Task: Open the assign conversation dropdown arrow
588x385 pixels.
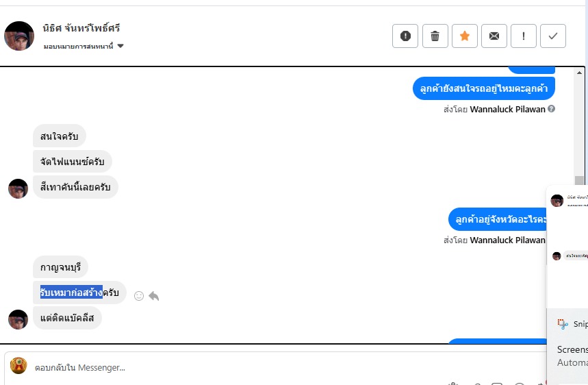Action: (120, 47)
